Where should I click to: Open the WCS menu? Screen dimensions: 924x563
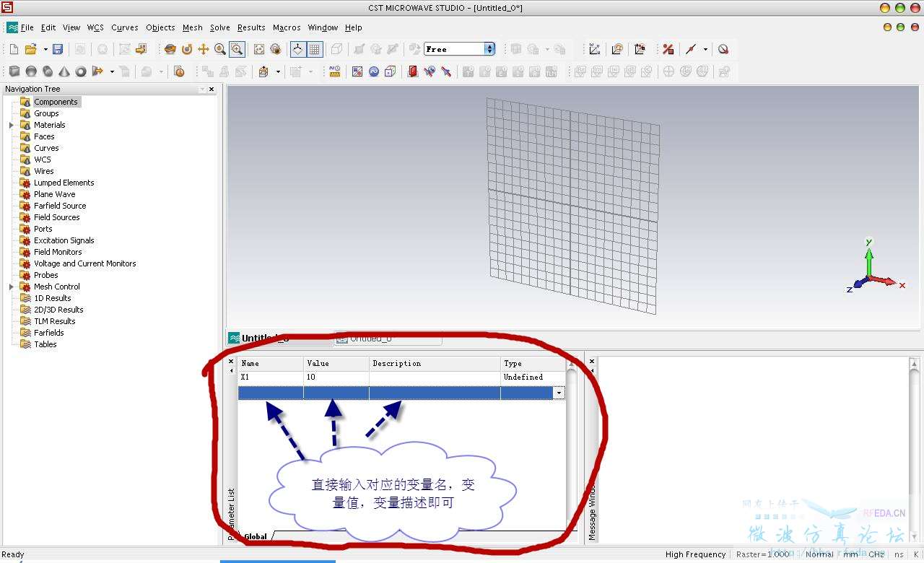(95, 27)
